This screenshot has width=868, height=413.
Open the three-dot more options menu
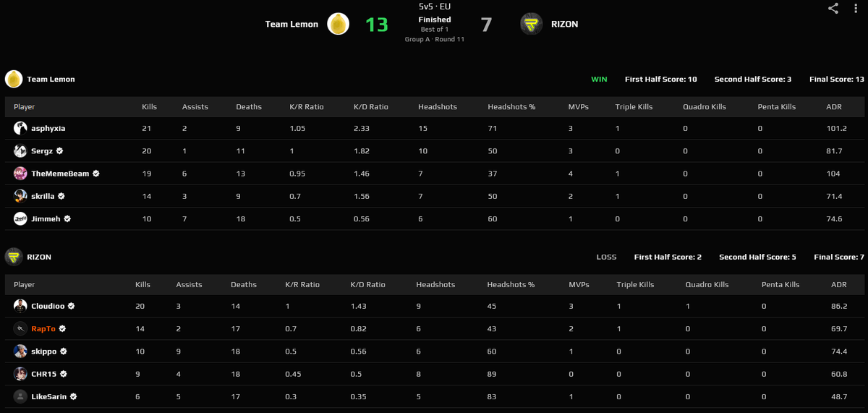pos(856,8)
